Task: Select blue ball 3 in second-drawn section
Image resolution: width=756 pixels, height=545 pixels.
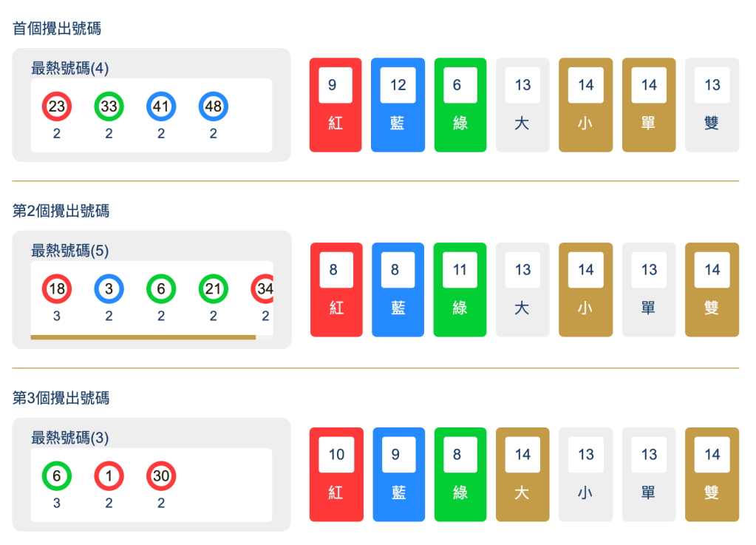Action: (109, 289)
